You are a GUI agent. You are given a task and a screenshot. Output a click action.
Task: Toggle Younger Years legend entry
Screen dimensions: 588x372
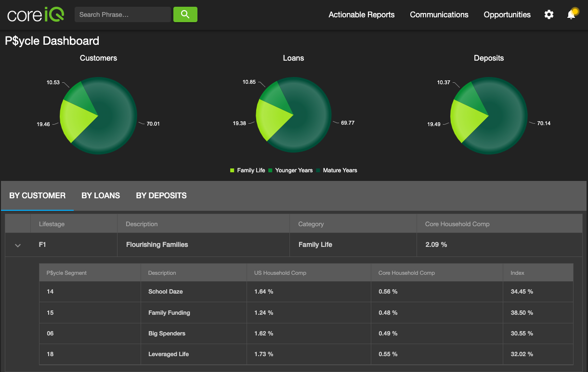(x=290, y=170)
